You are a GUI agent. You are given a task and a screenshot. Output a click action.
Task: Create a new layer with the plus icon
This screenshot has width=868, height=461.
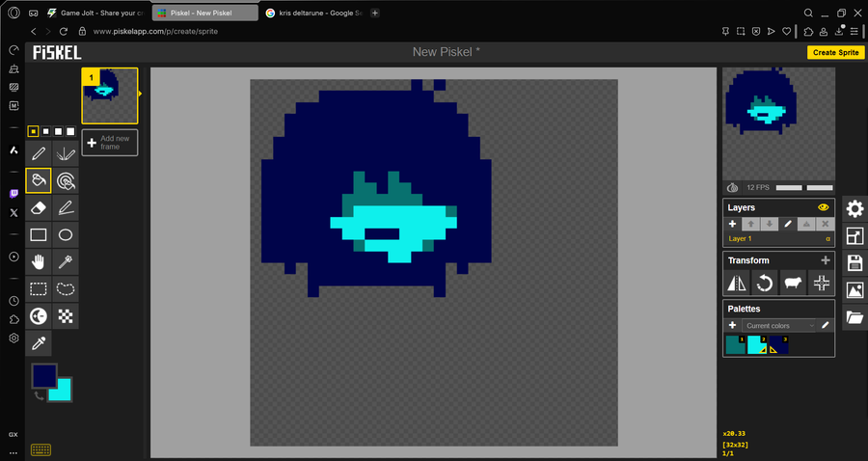coord(732,224)
